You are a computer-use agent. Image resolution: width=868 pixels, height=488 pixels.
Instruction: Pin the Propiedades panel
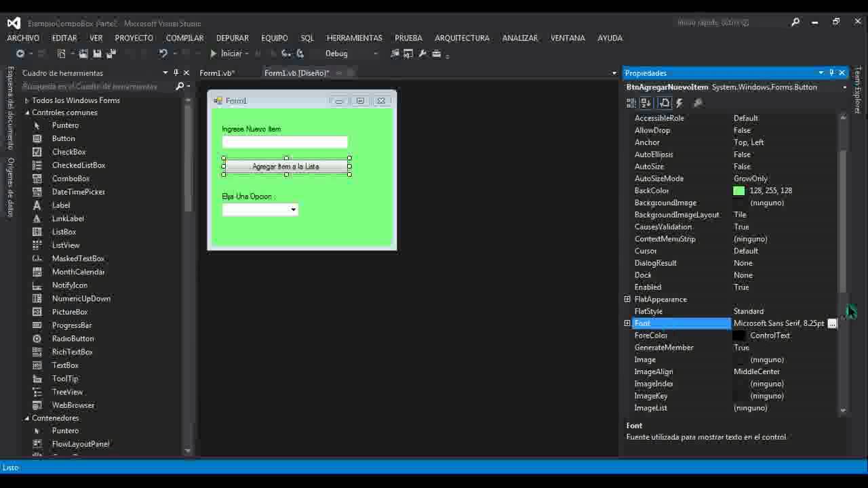point(831,73)
